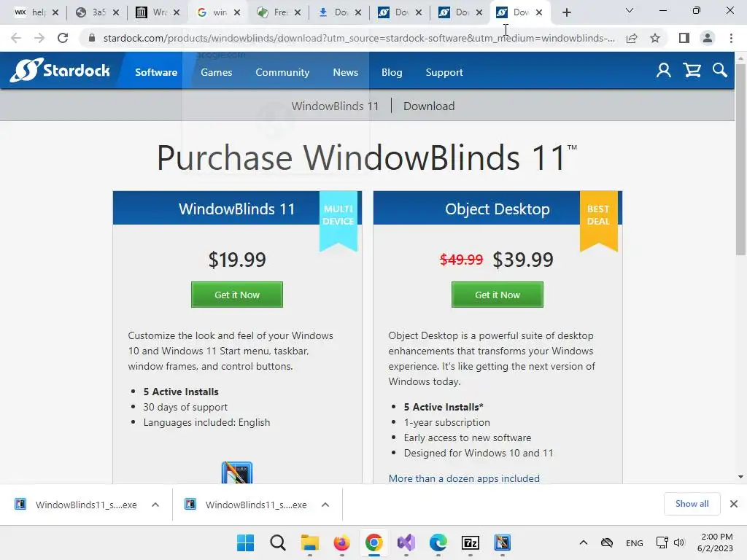Open the Blog page
Viewport: 747px width, 560px height.
coord(392,72)
